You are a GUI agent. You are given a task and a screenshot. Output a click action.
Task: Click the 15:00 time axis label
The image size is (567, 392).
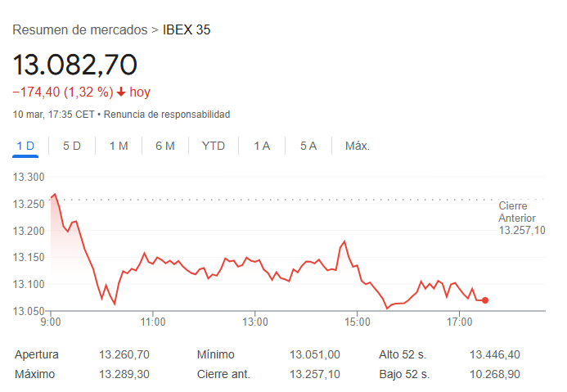(358, 322)
